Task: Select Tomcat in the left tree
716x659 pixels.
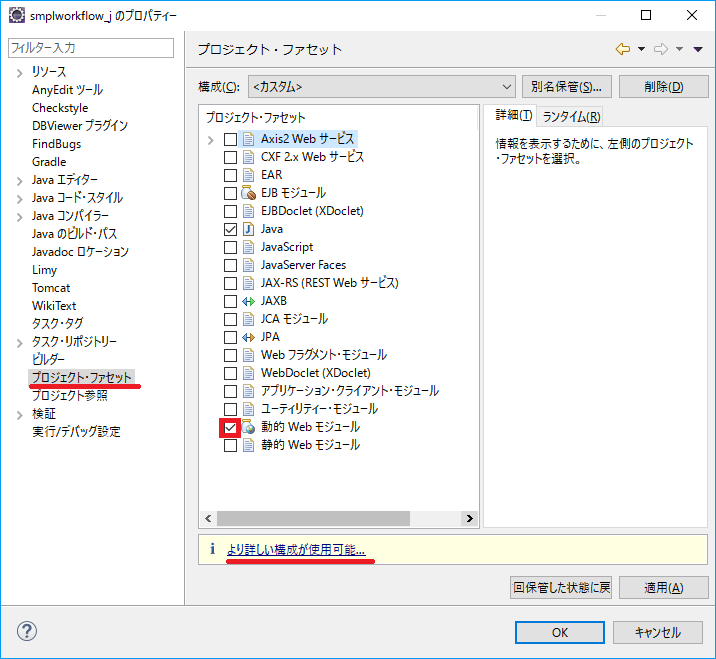Action: pos(51,288)
